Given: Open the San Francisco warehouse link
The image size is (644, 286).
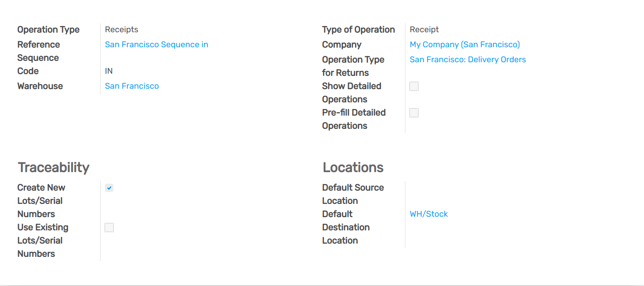Looking at the screenshot, I should 131,86.
